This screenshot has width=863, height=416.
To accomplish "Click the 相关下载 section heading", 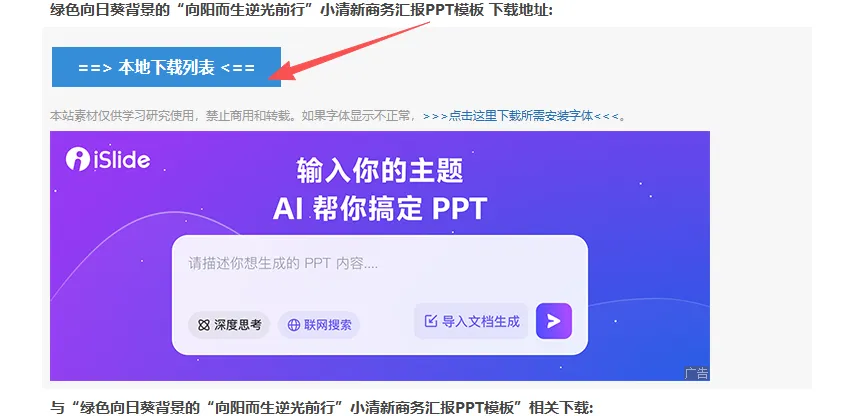I will pyautogui.click(x=321, y=408).
